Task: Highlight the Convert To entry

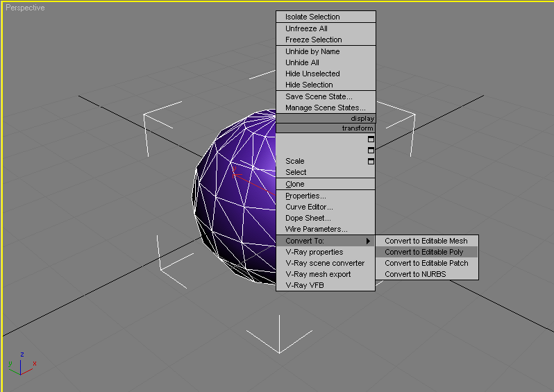Action: [326, 241]
